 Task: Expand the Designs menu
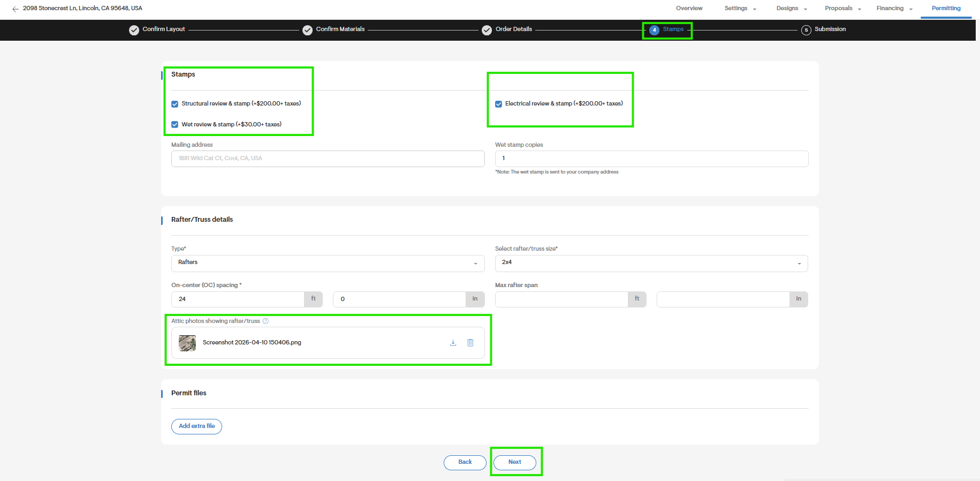(x=792, y=9)
